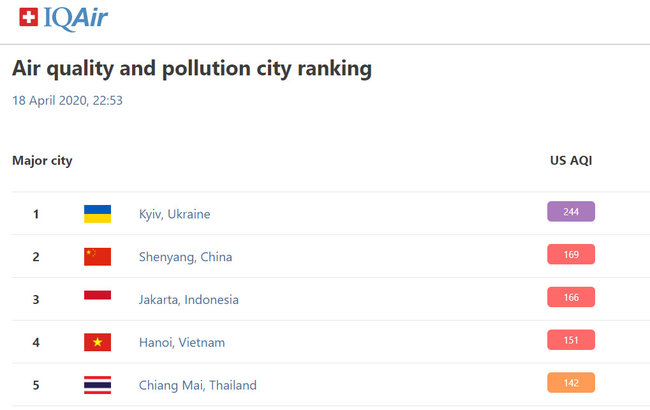Image resolution: width=650 pixels, height=410 pixels.
Task: Click the Thailand flag icon
Action: [x=97, y=385]
